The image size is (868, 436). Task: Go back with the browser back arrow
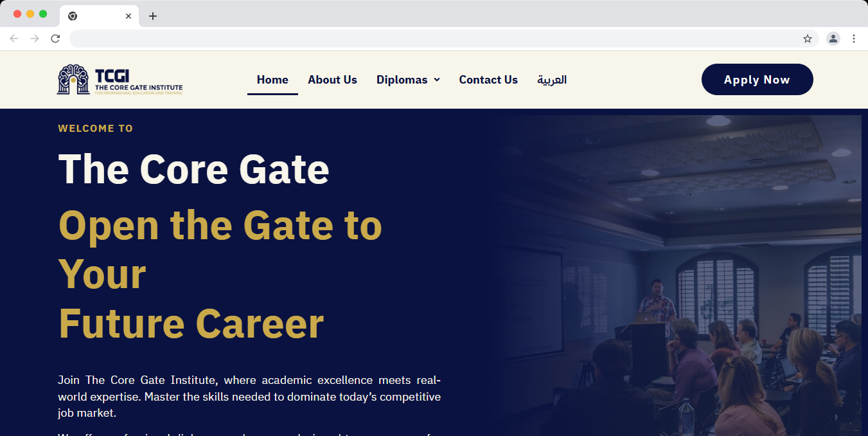14,39
